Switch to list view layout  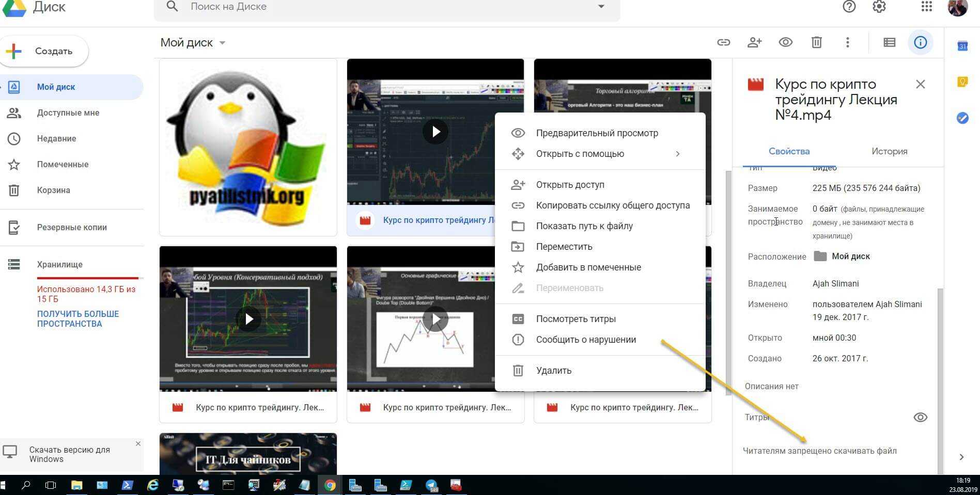pos(889,42)
